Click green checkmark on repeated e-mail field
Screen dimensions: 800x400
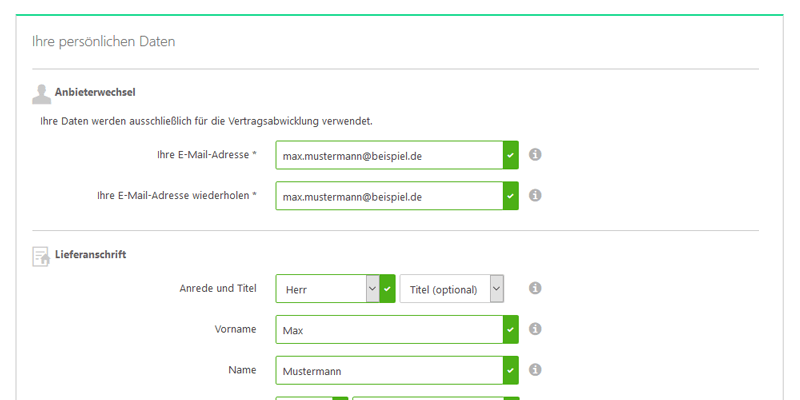[510, 196]
